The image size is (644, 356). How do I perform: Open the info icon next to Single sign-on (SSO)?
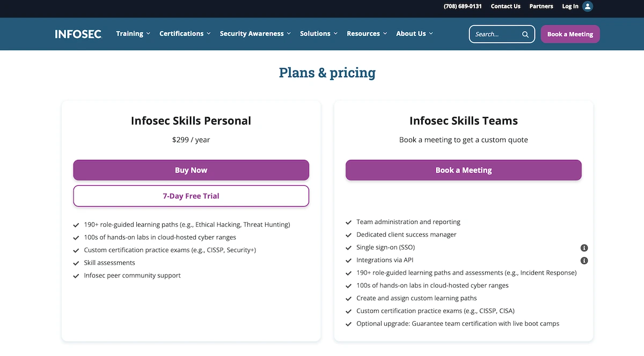click(x=584, y=248)
